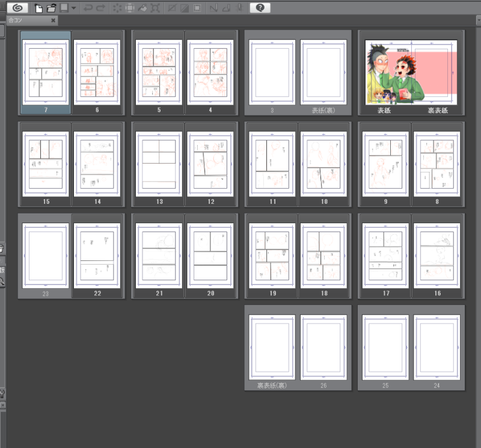Screen dimensions: 481x448
Task: Click Clear Outside Selection icon
Action: point(130,8)
